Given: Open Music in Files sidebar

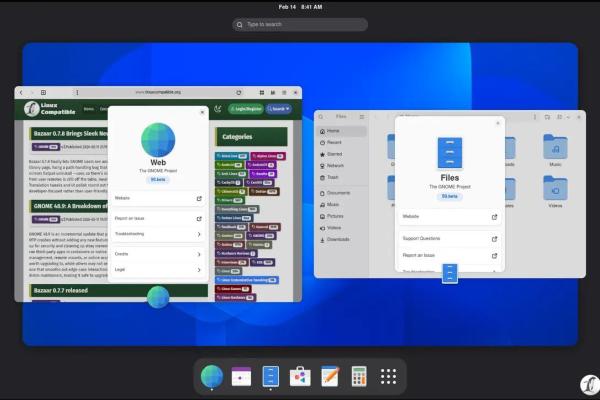Looking at the screenshot, I should coord(342,205).
